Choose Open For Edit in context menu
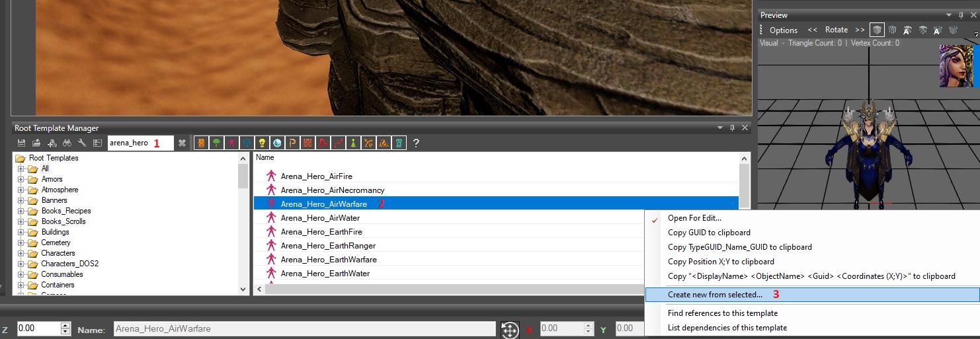This screenshot has width=980, height=339. click(x=812, y=218)
